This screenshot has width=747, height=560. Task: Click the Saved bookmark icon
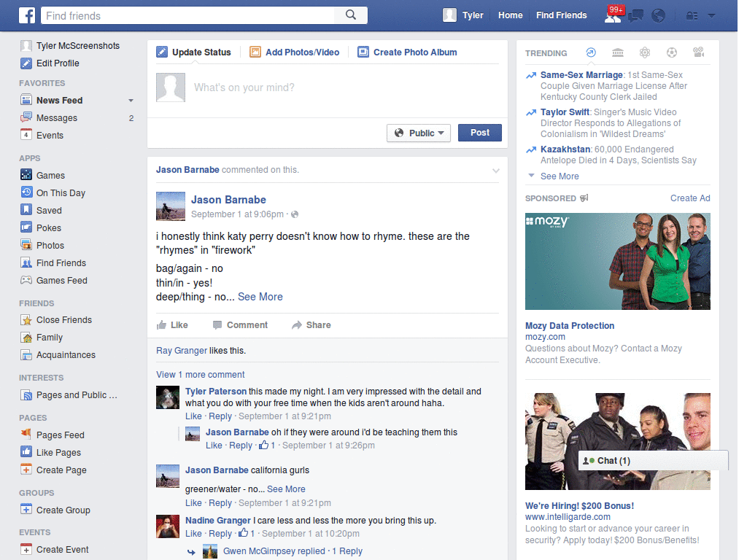(26, 210)
